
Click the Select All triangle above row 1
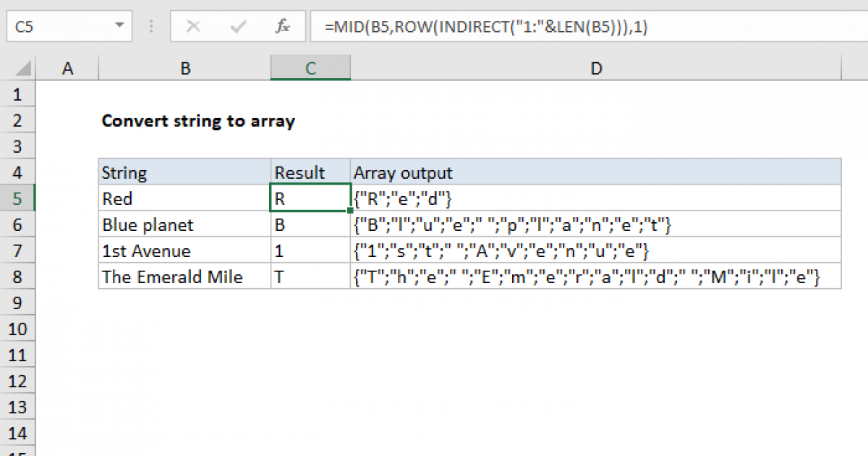[x=18, y=67]
